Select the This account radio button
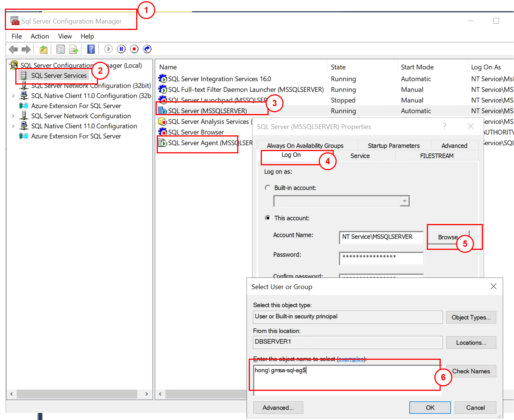Image resolution: width=514 pixels, height=420 pixels. (268, 218)
